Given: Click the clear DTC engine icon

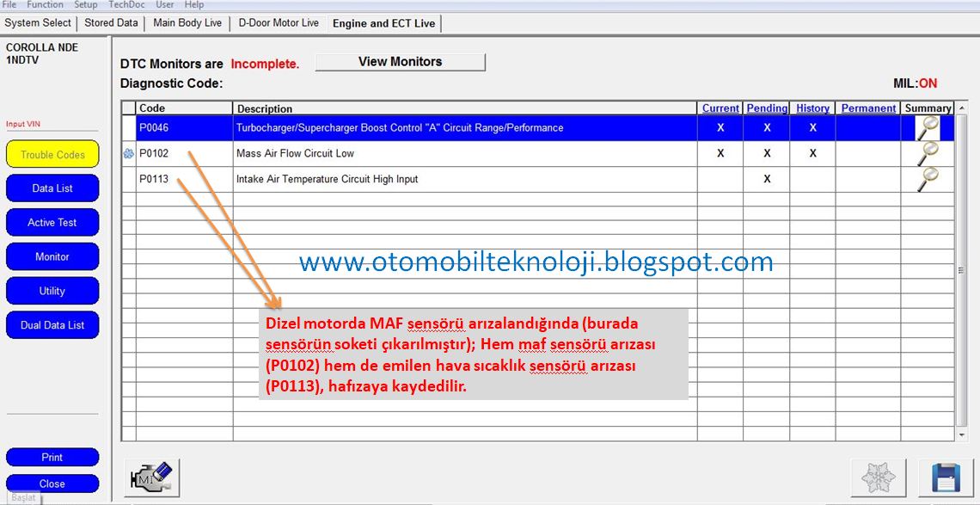Looking at the screenshot, I should [x=151, y=477].
